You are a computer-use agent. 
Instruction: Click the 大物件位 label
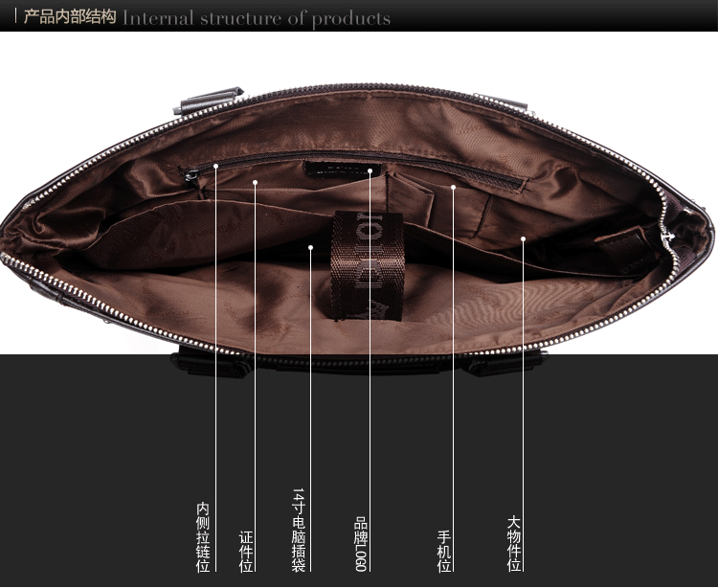[x=514, y=544]
